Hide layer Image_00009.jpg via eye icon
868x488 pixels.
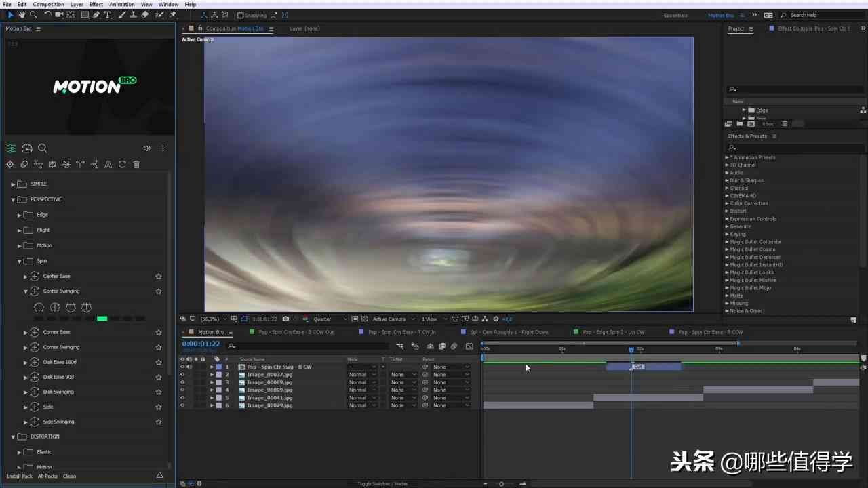(x=182, y=390)
